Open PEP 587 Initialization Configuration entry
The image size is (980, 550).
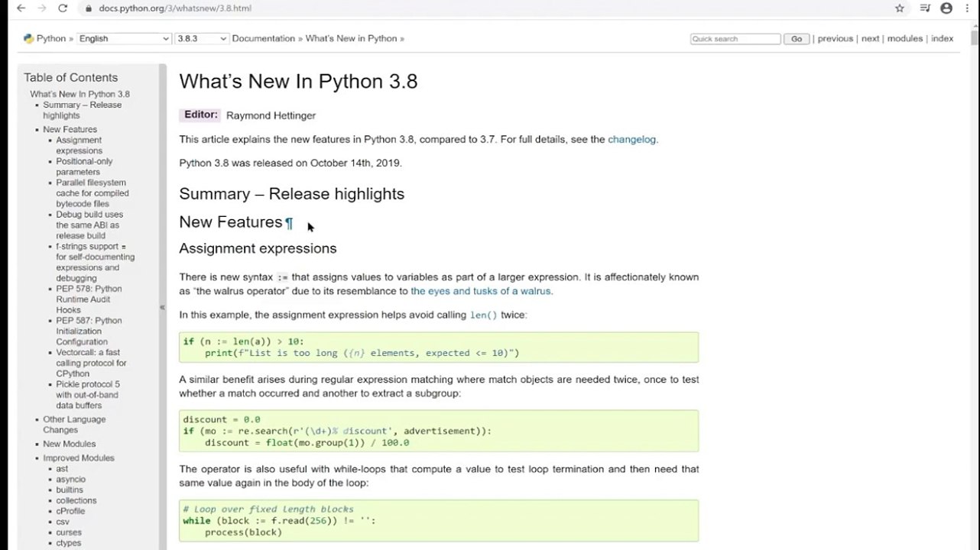pos(89,331)
